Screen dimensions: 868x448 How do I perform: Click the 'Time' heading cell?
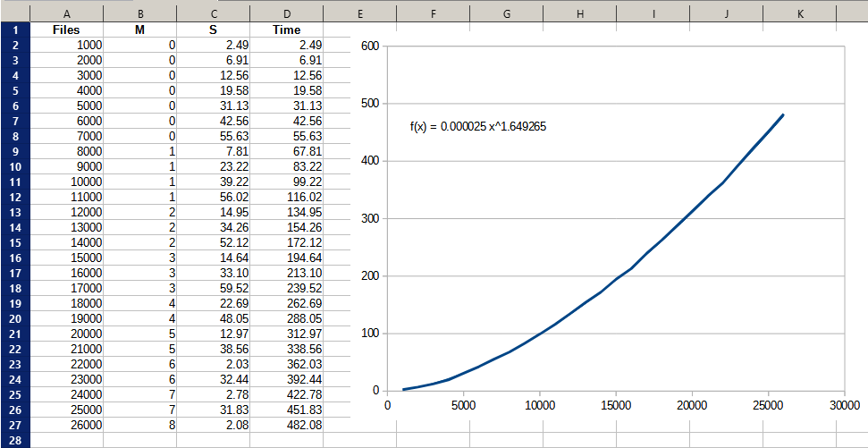coord(287,30)
